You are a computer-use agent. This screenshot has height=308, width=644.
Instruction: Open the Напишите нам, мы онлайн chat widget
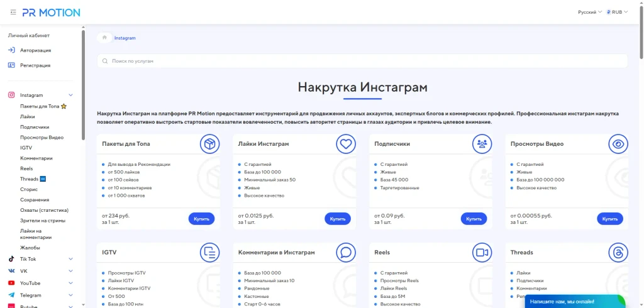575,301
